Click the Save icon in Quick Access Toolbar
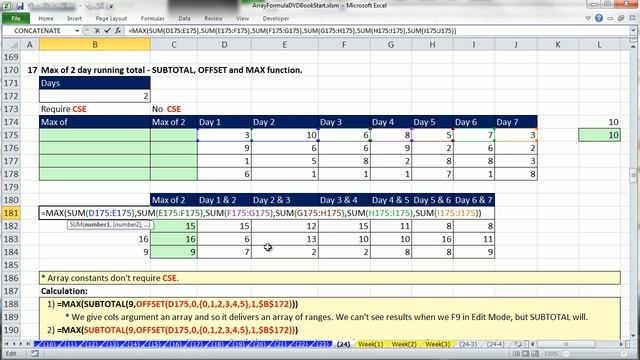 [x=20, y=6]
